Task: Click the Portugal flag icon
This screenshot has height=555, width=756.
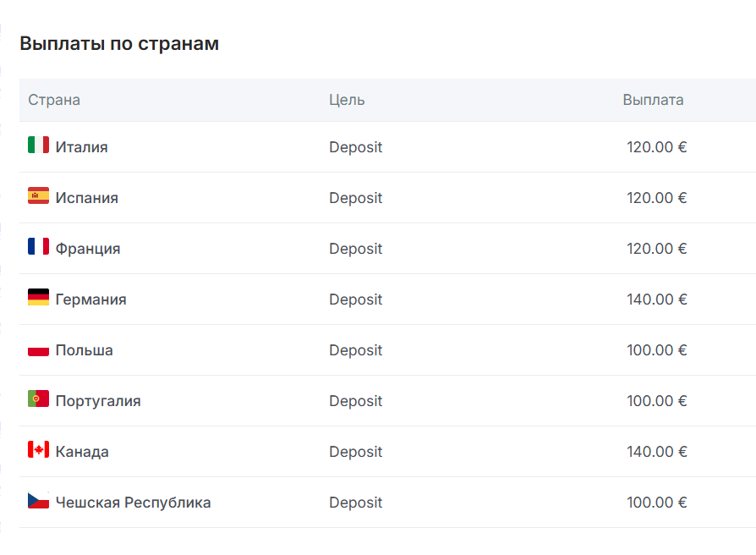Action: point(38,399)
